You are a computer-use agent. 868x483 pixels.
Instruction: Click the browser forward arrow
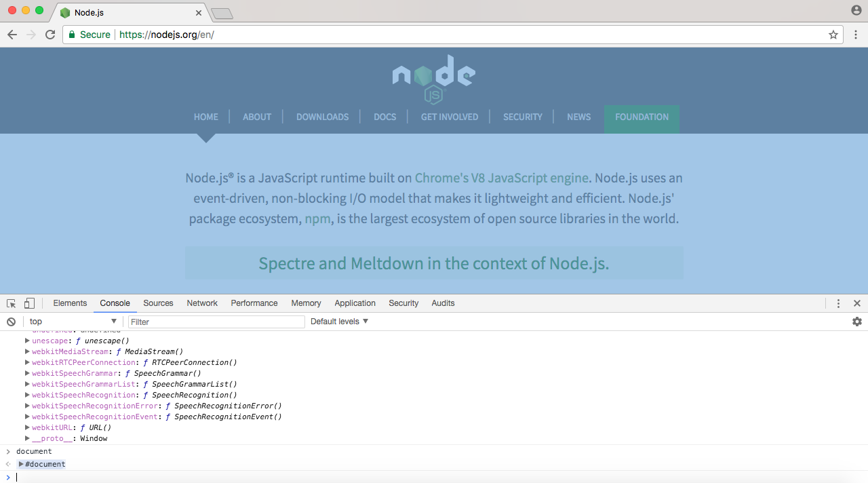tap(31, 35)
